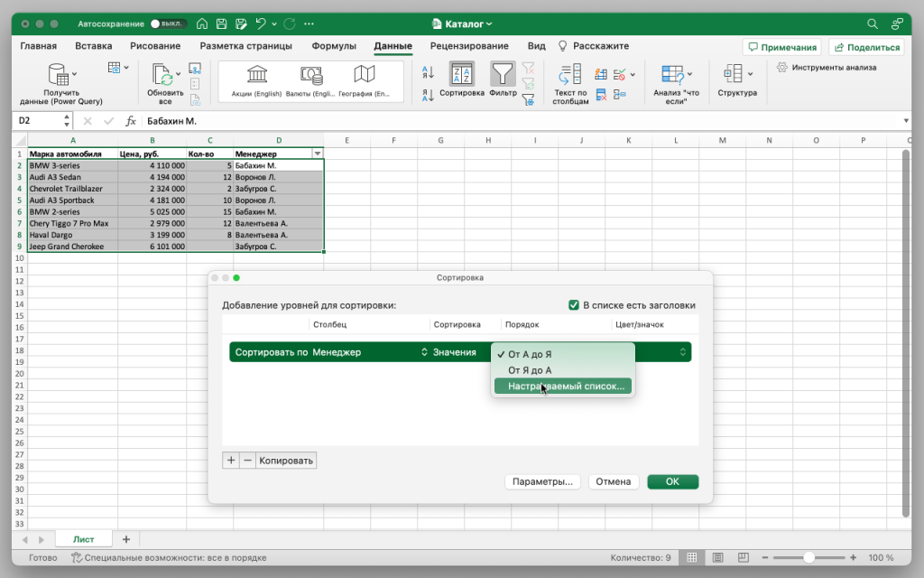Click the Save As icon with pencil
Image resolution: width=924 pixels, height=578 pixels.
tap(241, 23)
